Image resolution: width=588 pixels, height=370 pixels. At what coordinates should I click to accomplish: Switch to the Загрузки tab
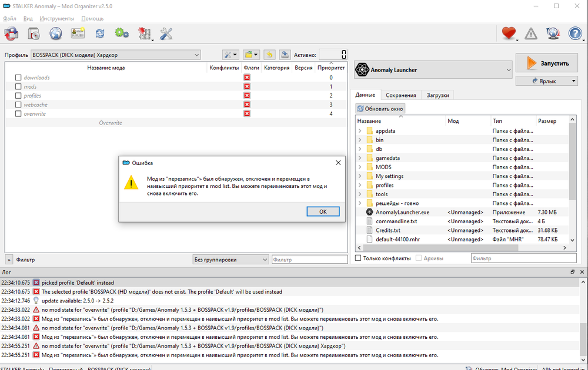437,95
